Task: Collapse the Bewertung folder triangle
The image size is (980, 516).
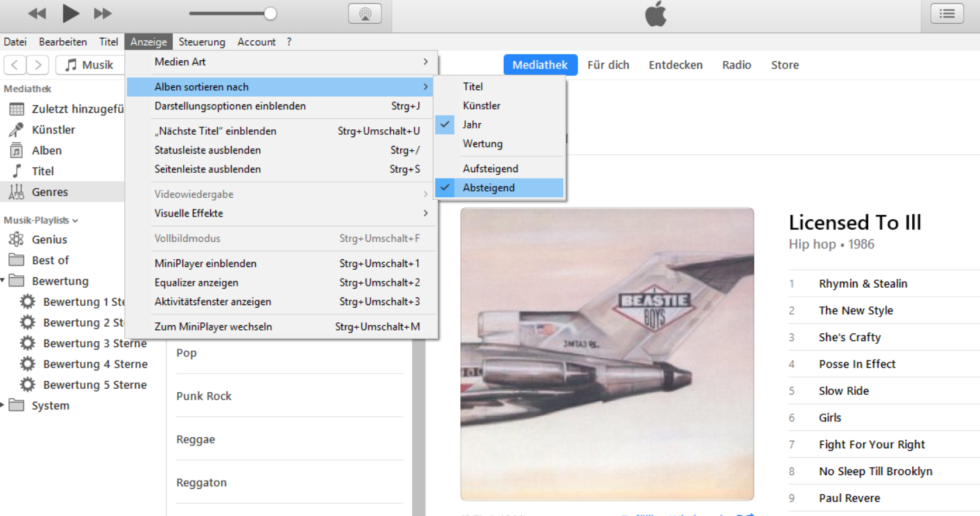Action: [x=3, y=281]
